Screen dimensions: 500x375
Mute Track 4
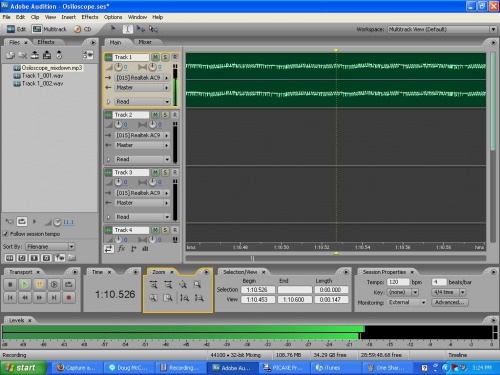click(x=155, y=230)
